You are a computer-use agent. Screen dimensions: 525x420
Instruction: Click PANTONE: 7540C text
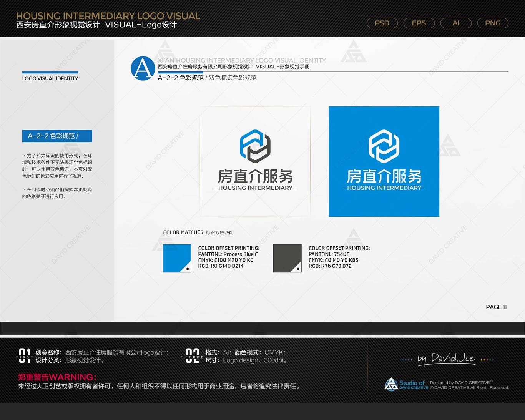tap(329, 254)
